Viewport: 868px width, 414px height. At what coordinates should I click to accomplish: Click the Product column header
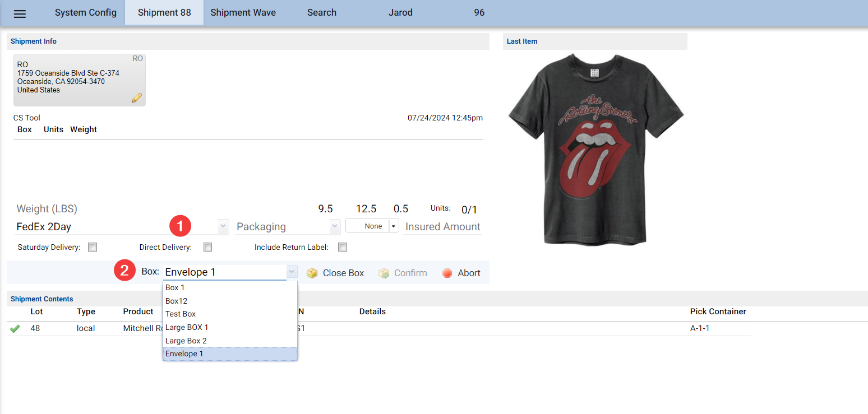(x=138, y=311)
